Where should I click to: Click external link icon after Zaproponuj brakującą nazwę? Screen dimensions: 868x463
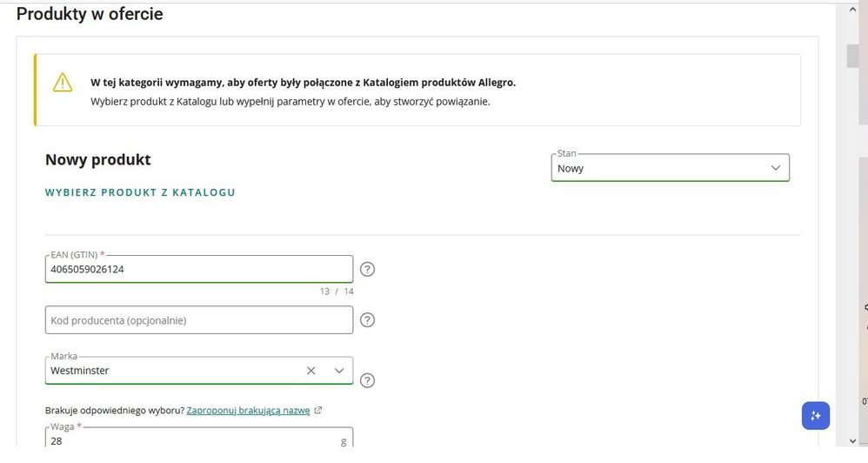(318, 411)
